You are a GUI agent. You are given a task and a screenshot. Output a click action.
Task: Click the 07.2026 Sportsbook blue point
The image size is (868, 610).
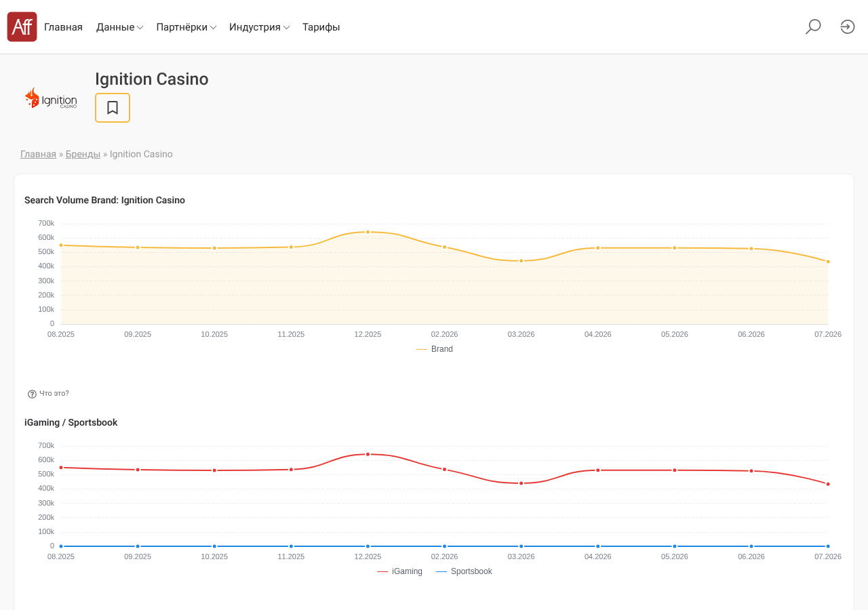tap(828, 546)
